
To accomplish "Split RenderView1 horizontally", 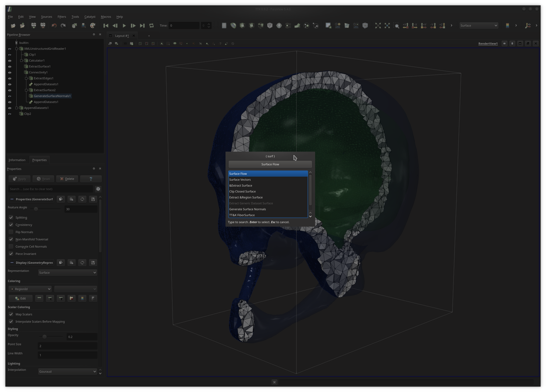I will (x=504, y=44).
